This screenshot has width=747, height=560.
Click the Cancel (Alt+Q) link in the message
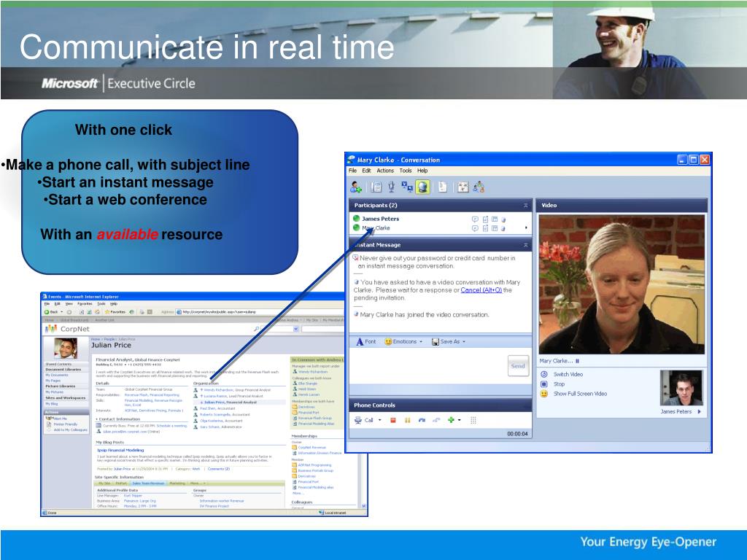tap(481, 290)
